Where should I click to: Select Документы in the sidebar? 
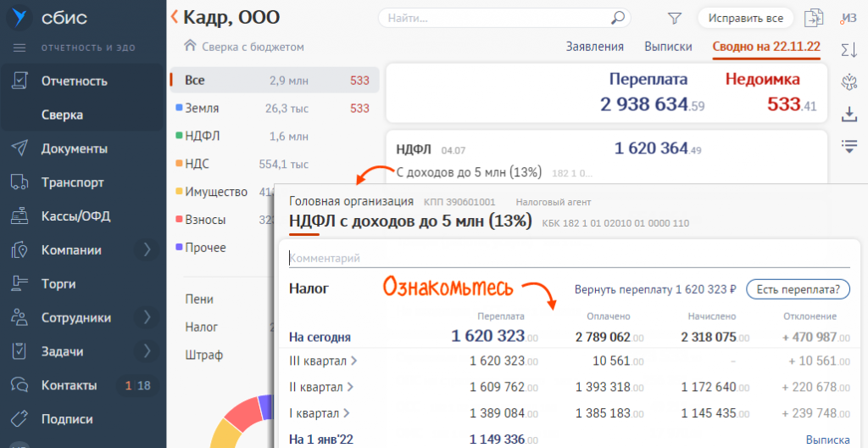tap(75, 148)
